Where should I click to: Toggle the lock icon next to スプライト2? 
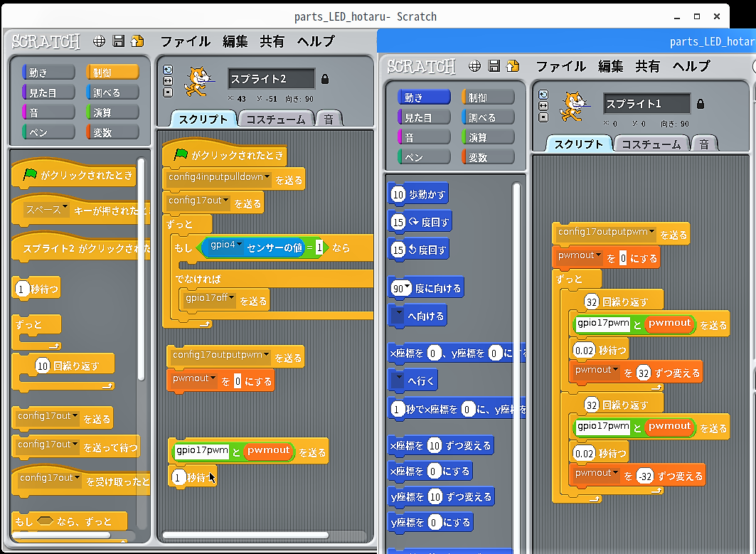pyautogui.click(x=325, y=79)
